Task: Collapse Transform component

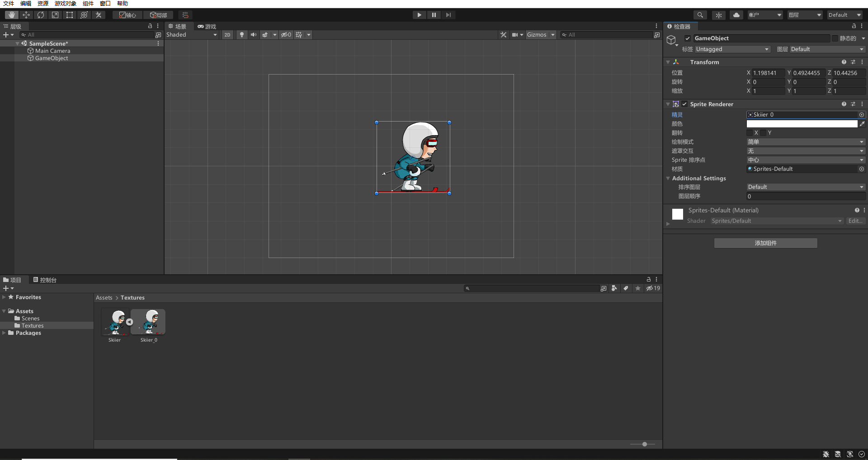Action: 668,62
